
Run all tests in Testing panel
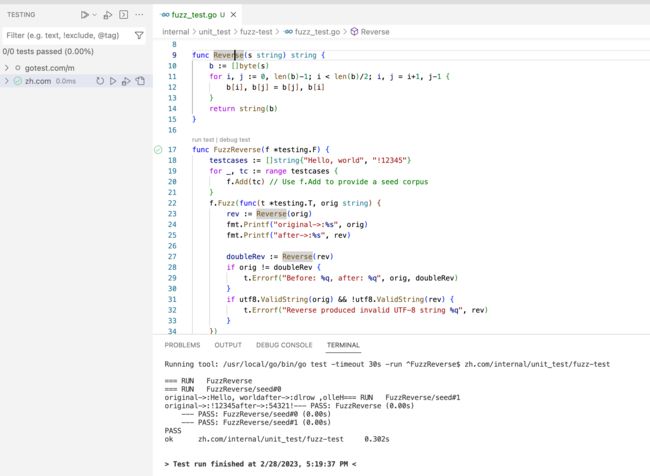[85, 15]
